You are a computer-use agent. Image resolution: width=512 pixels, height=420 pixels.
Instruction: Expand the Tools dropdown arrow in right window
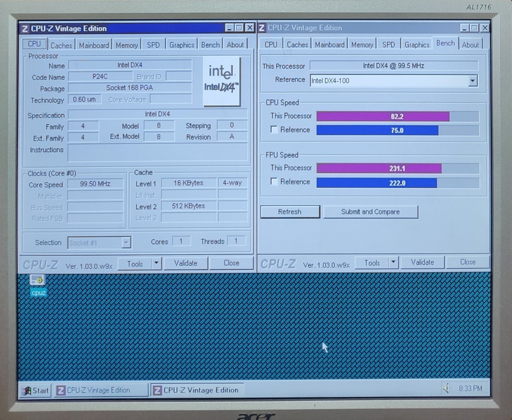[x=393, y=262]
